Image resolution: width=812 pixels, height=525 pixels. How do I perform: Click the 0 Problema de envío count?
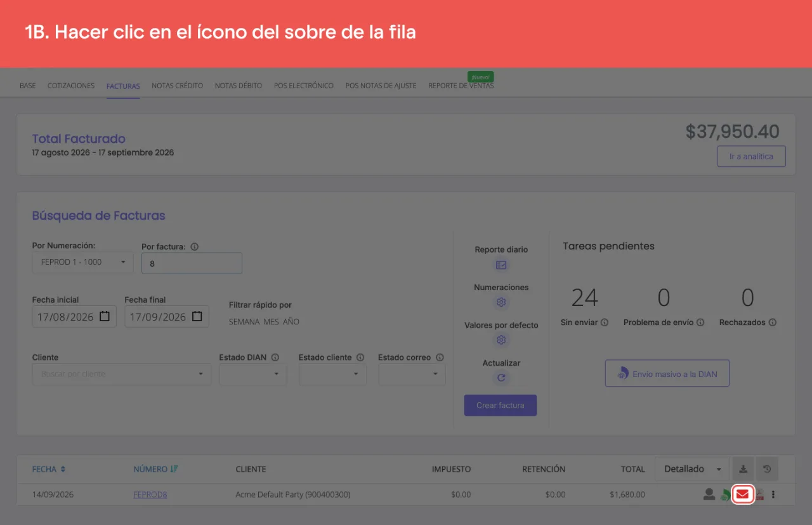point(664,298)
